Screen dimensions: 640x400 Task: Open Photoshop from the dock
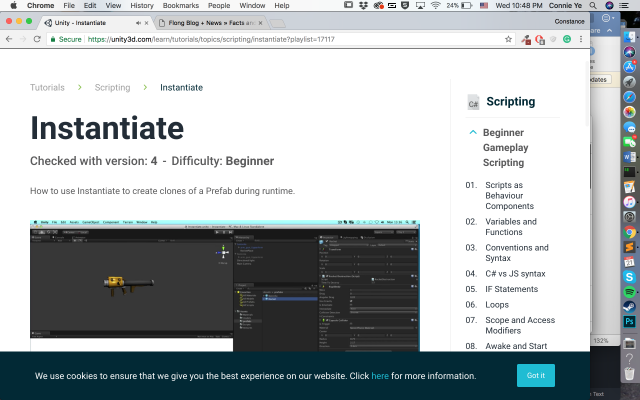tap(629, 322)
